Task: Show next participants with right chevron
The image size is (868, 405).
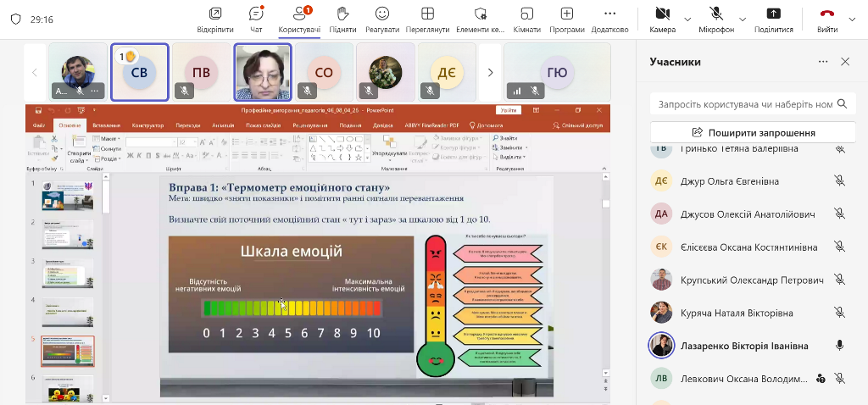Action: click(x=490, y=72)
